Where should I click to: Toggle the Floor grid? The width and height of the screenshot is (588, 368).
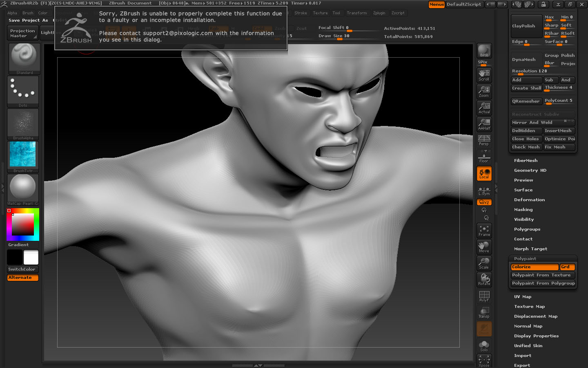[484, 157]
